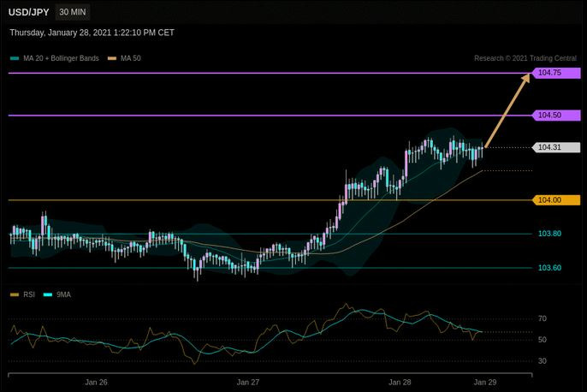Click the 103.60 support level label
This screenshot has width=587, height=392.
click(549, 268)
